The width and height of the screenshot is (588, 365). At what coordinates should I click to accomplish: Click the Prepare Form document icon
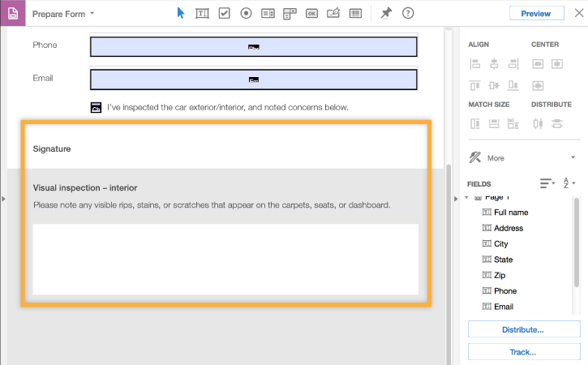click(x=13, y=13)
